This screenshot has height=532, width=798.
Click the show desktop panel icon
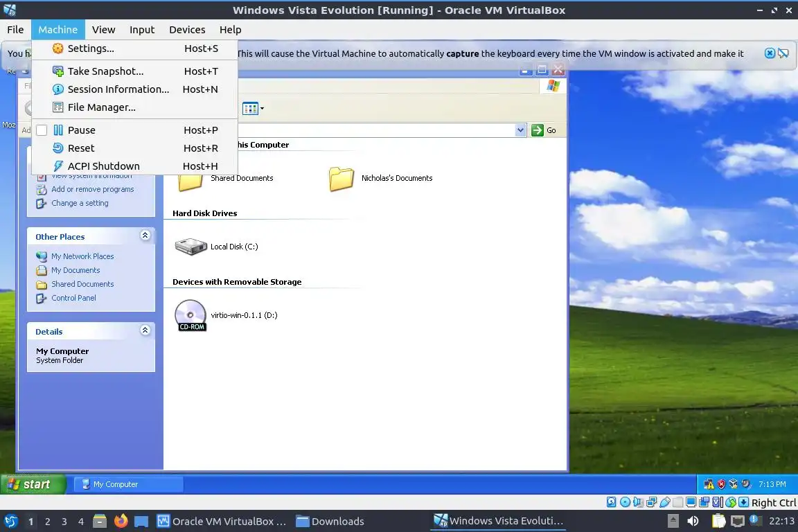(141, 522)
